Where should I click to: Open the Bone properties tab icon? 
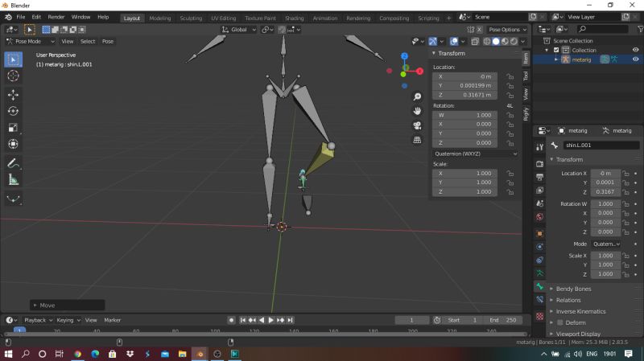pos(539,286)
